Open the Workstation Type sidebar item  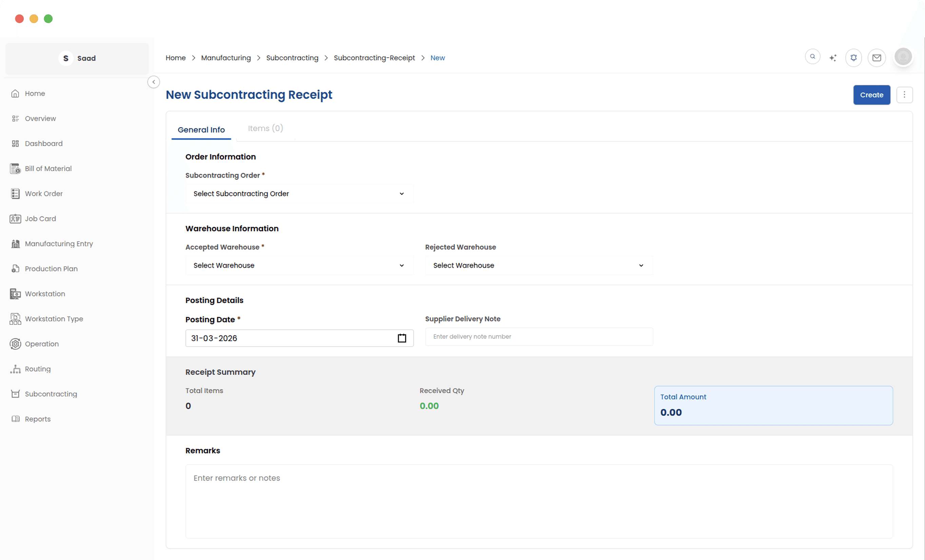(54, 319)
